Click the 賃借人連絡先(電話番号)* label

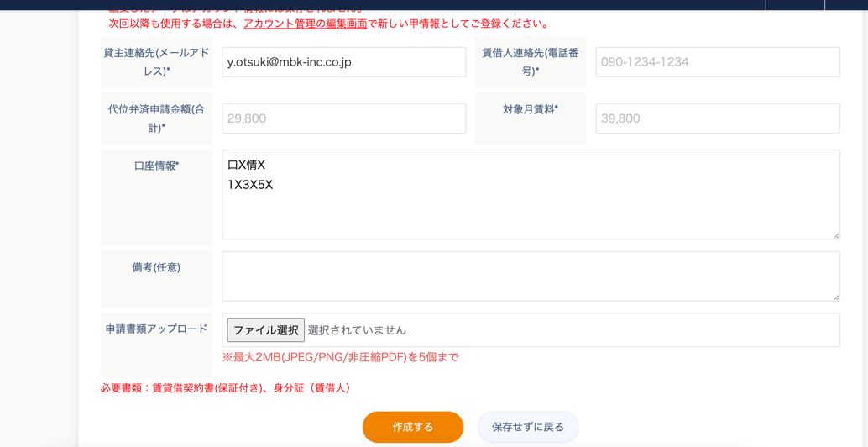(x=530, y=62)
